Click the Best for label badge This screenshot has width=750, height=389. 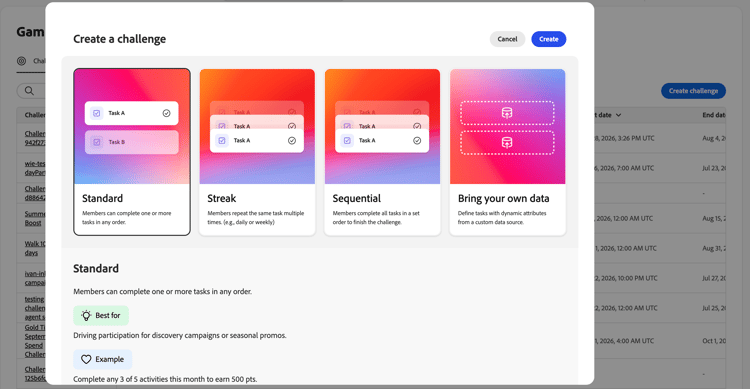point(101,315)
